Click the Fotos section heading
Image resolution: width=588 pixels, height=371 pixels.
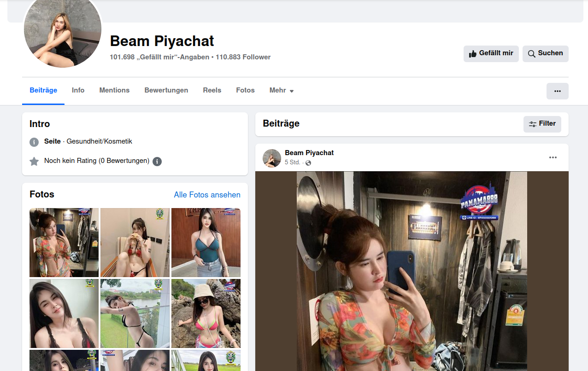42,194
